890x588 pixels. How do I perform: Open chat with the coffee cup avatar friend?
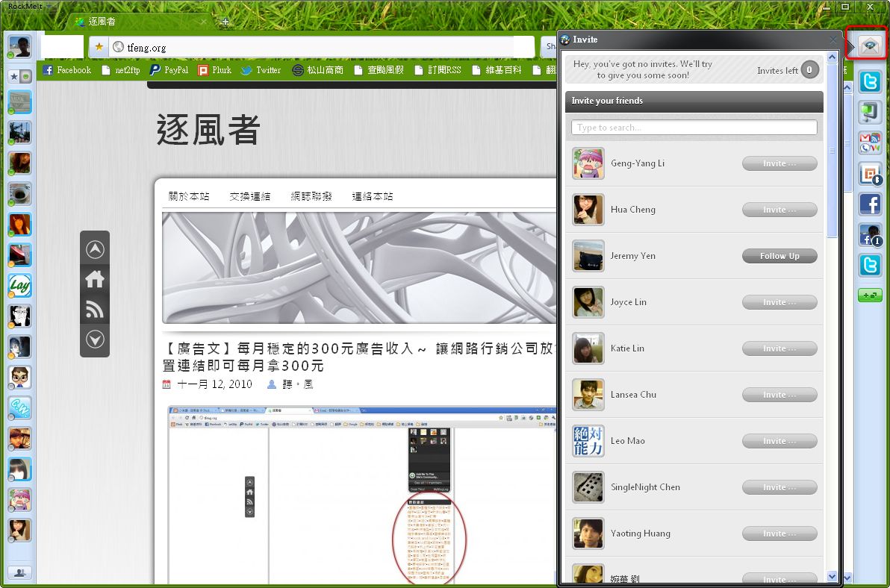pyautogui.click(x=20, y=193)
